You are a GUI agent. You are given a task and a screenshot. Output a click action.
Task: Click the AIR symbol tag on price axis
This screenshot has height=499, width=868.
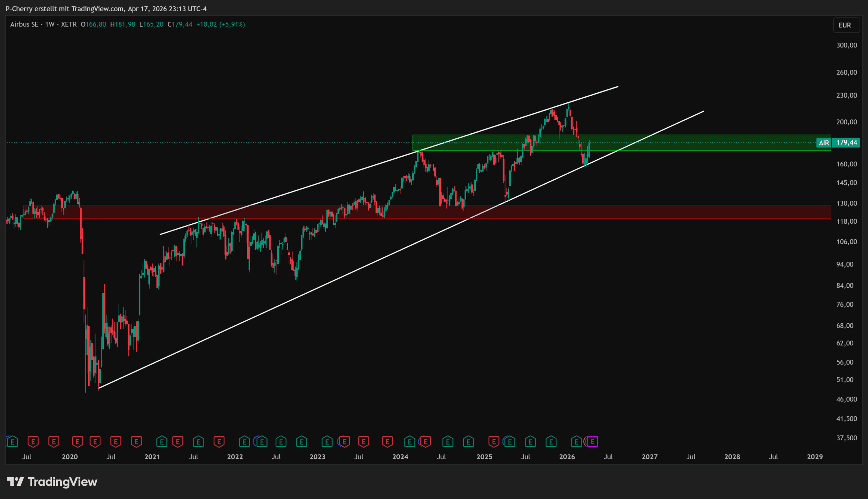pyautogui.click(x=824, y=143)
